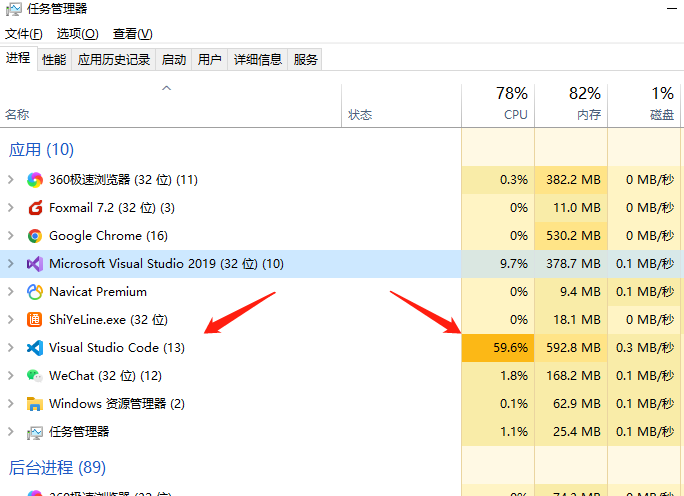Select the Visual Studio Code (13) row name
684x496 pixels.
pyautogui.click(x=117, y=348)
